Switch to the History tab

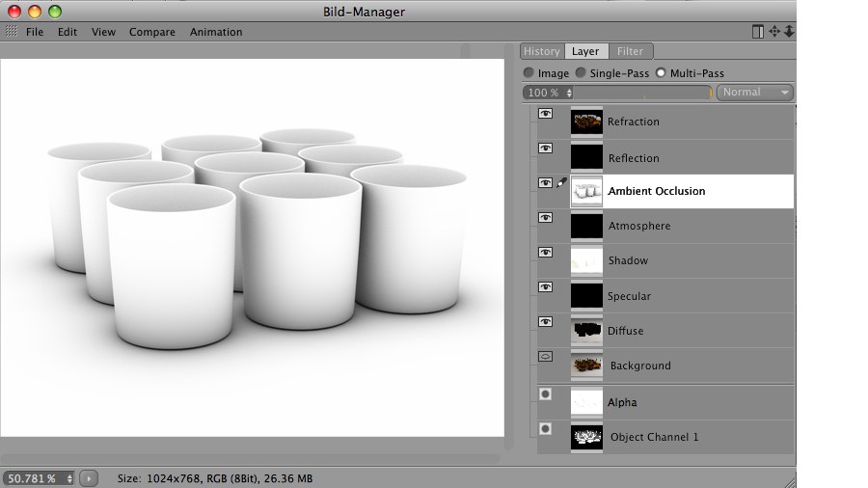(541, 51)
